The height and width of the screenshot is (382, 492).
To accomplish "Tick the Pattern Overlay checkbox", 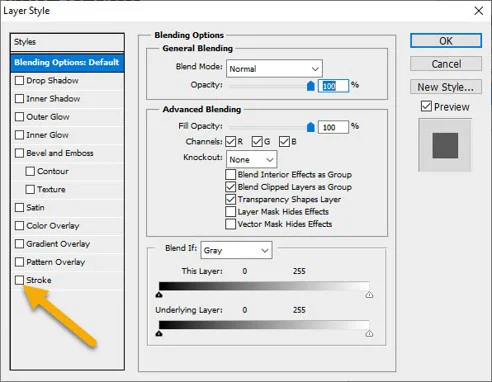I will (x=19, y=262).
